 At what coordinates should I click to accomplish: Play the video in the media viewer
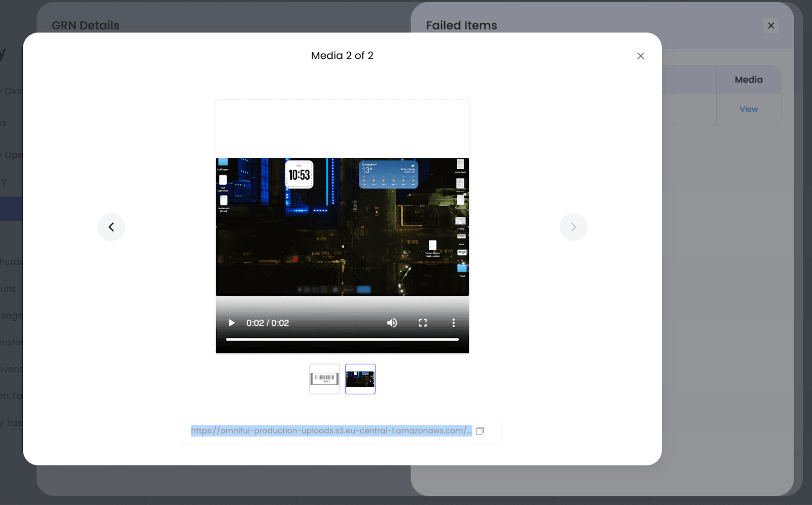(x=231, y=323)
